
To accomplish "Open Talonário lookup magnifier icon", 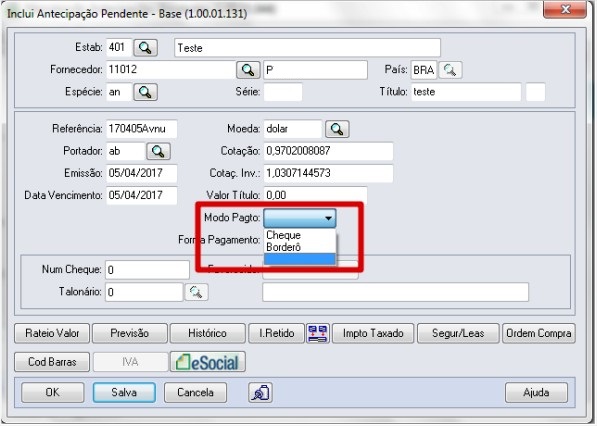I will coord(196,292).
